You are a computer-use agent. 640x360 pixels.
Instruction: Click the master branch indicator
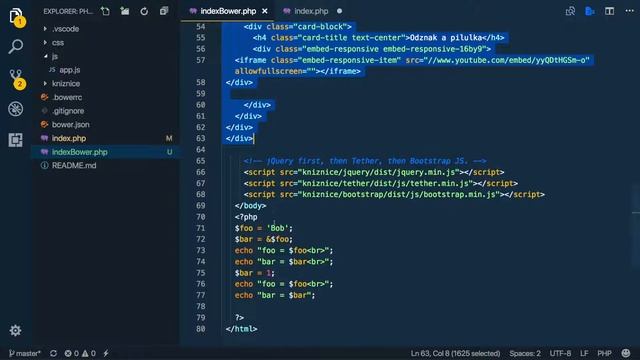(x=24, y=353)
